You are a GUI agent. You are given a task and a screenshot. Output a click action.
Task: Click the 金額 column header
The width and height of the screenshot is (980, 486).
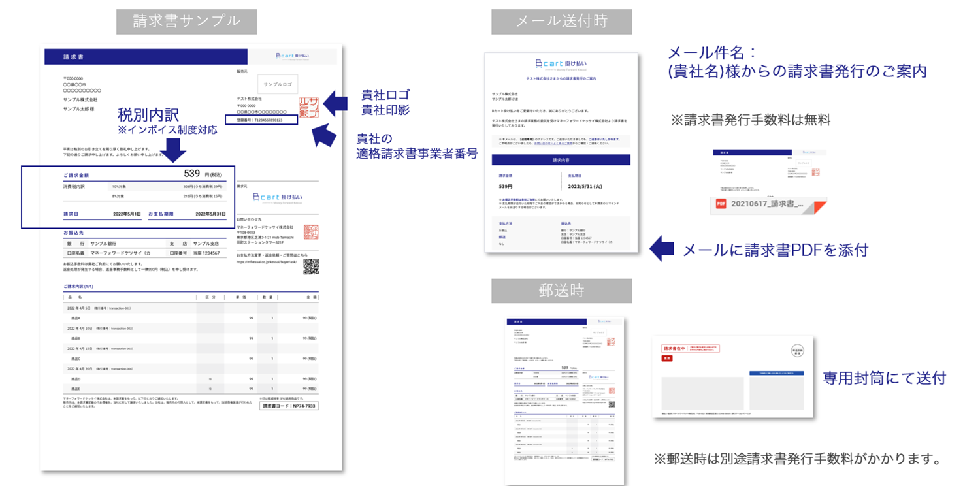click(x=311, y=297)
